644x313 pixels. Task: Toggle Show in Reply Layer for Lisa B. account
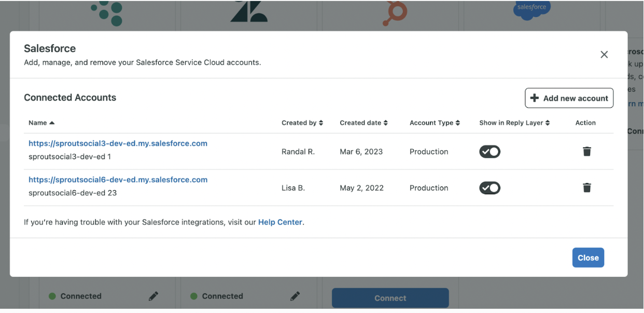coord(489,188)
